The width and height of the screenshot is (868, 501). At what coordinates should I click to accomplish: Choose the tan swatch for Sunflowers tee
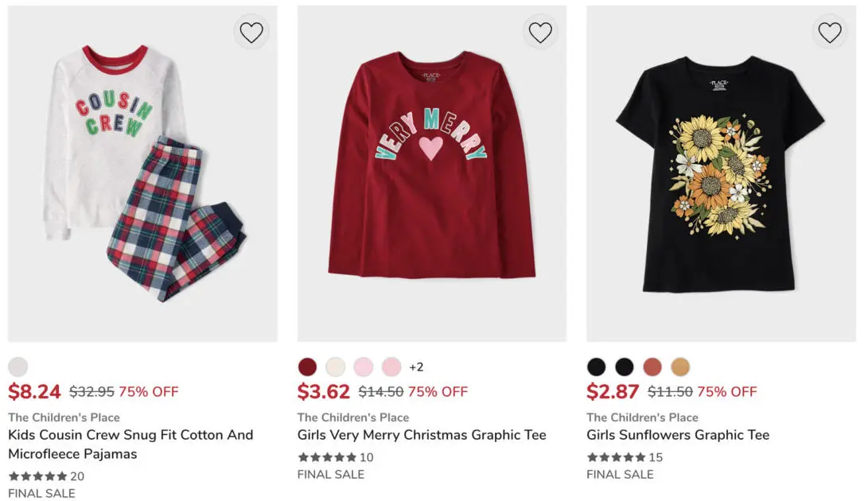[x=680, y=367]
